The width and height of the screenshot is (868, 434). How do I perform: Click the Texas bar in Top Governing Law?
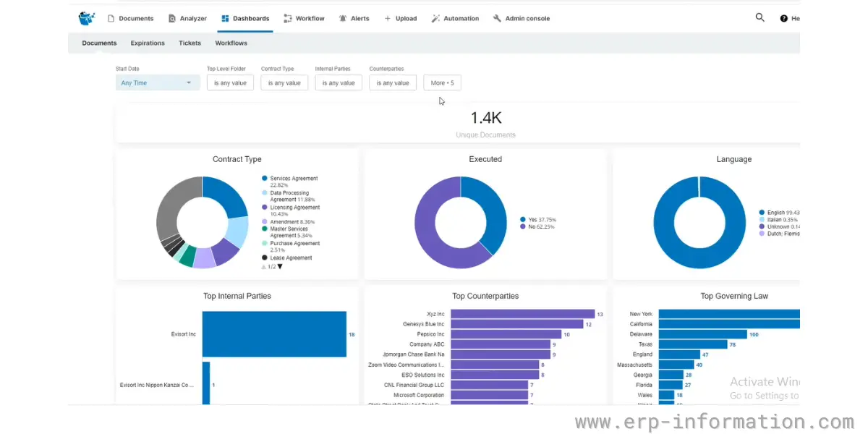pyautogui.click(x=693, y=344)
